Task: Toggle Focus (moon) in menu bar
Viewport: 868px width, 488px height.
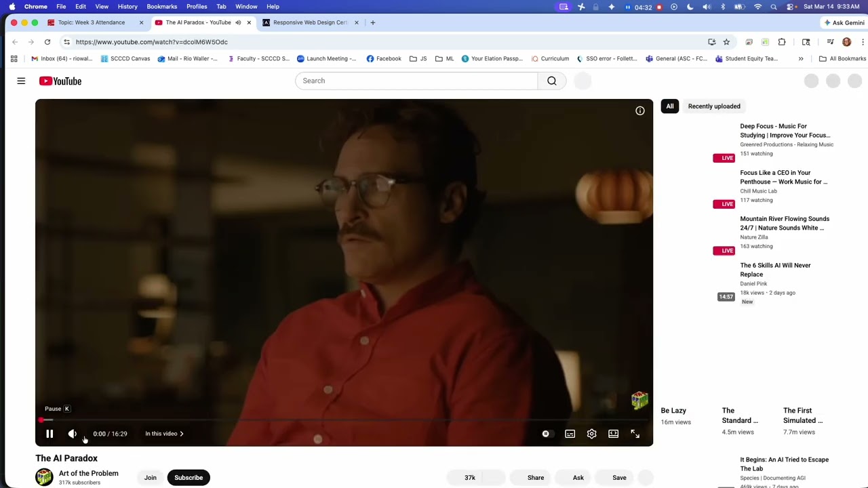Action: coord(690,7)
